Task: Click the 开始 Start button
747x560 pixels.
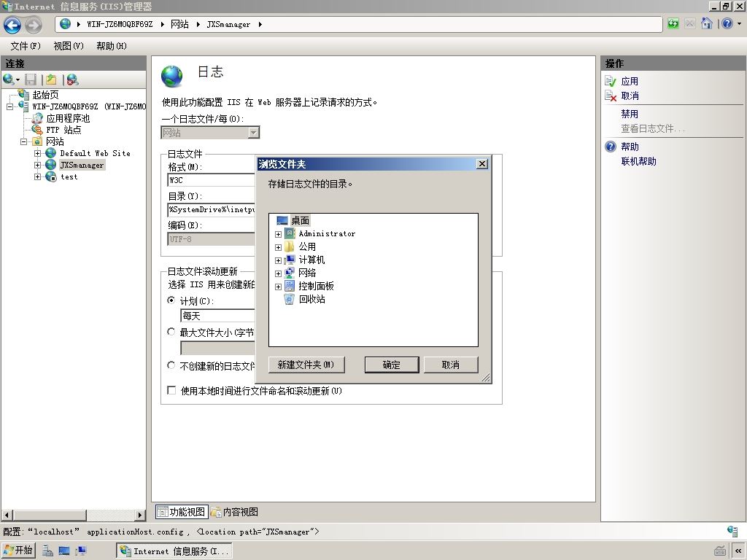Action: [18, 551]
